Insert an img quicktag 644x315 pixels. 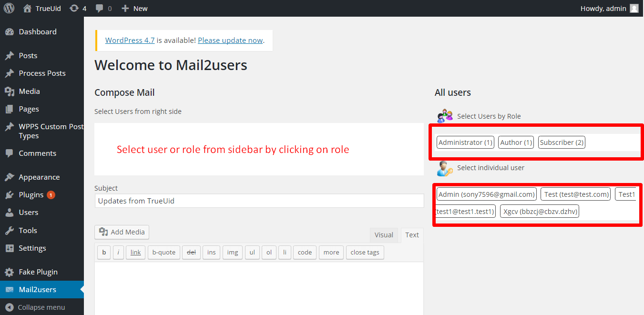[233, 253]
